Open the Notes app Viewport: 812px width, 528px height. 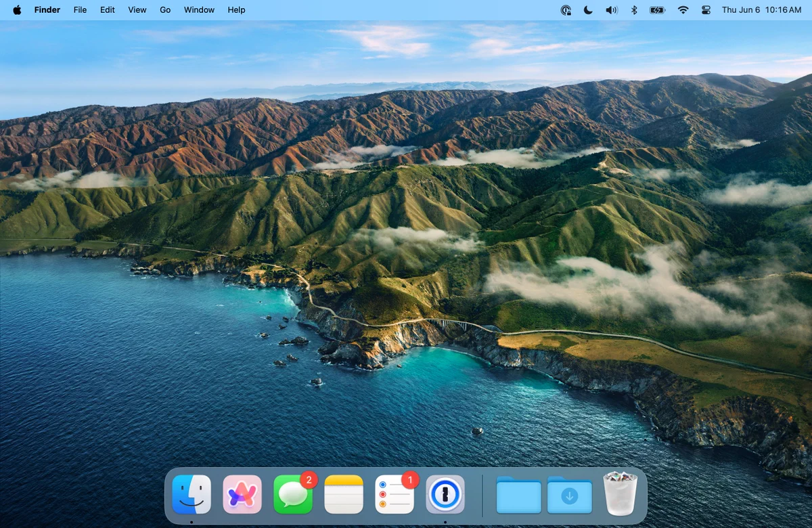pyautogui.click(x=344, y=494)
